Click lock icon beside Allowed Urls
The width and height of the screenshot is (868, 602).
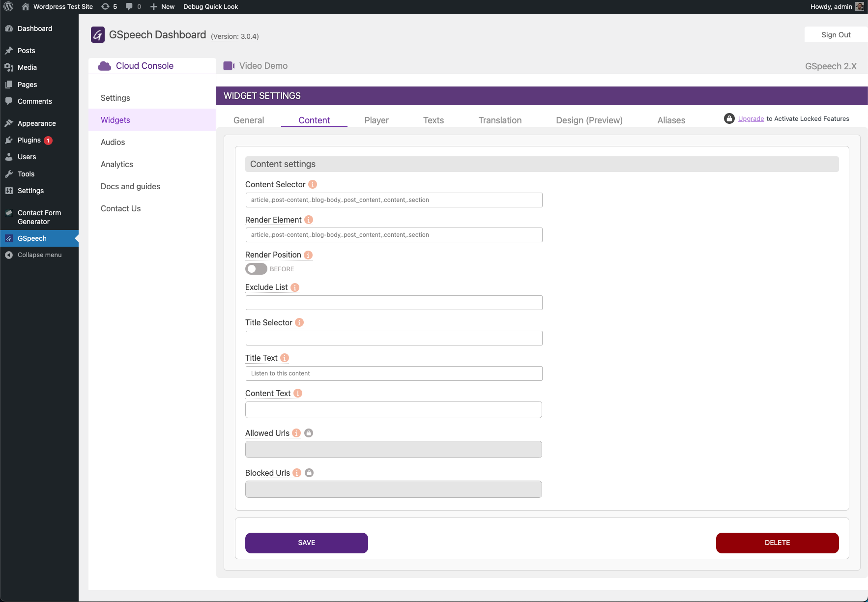pos(309,433)
